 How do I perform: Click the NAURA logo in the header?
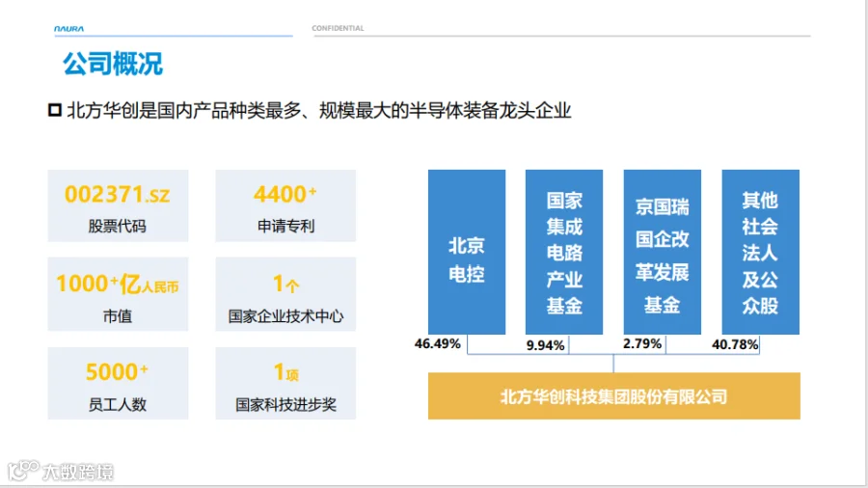pos(68,29)
